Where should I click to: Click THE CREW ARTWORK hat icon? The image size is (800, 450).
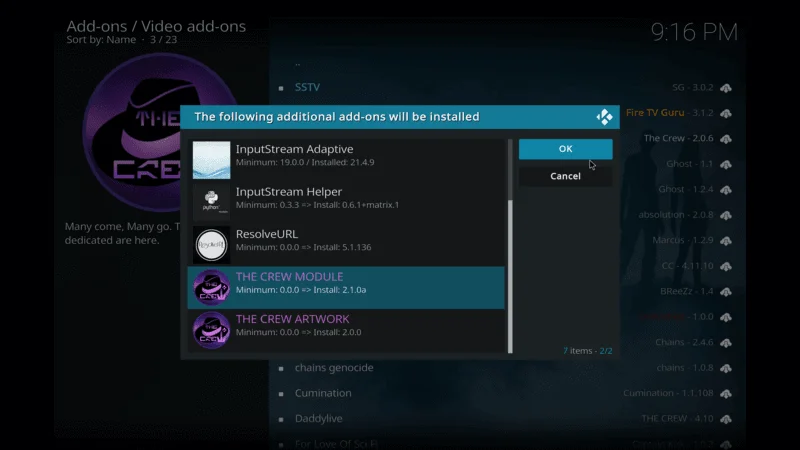tap(211, 330)
